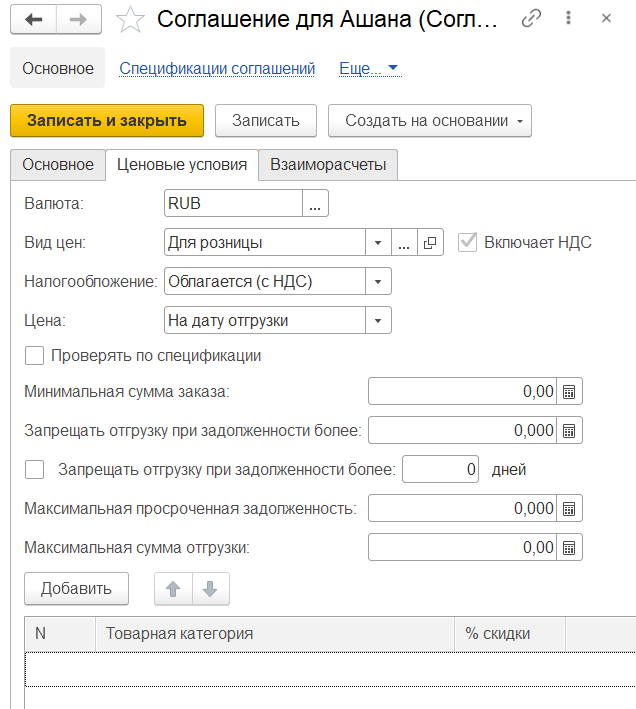Click the Валюта input field
This screenshot has height=709, width=636.
(x=232, y=204)
